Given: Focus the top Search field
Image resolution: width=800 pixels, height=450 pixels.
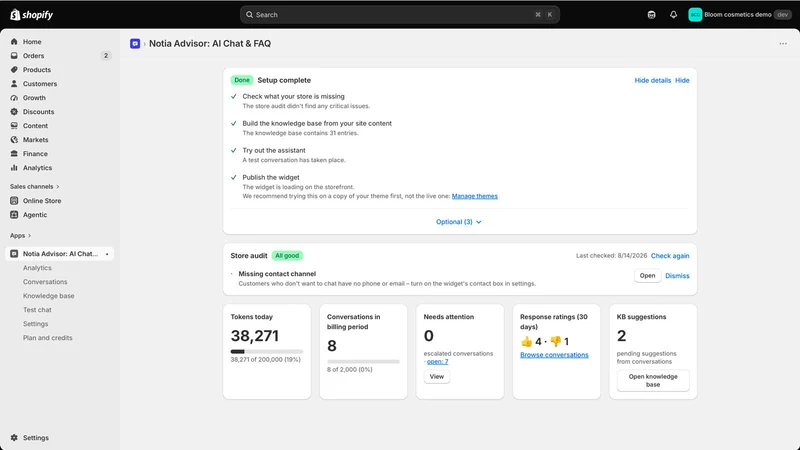Looking at the screenshot, I should click(400, 15).
